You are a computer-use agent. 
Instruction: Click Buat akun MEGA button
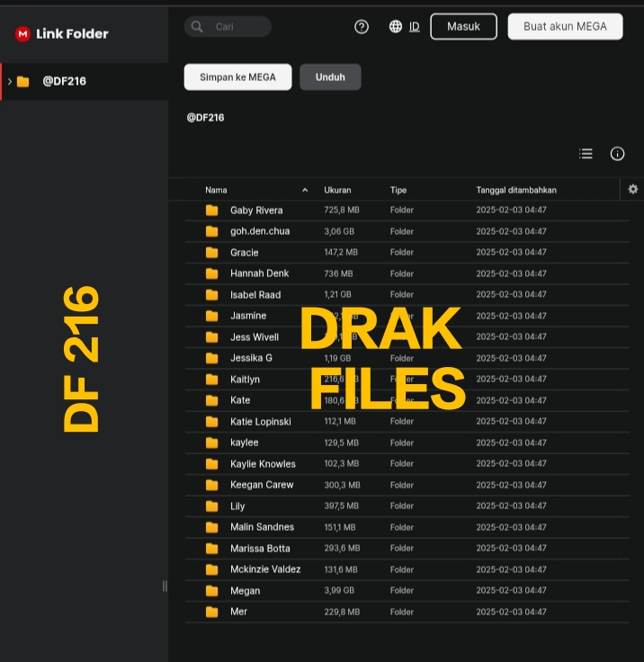pyautogui.click(x=565, y=27)
